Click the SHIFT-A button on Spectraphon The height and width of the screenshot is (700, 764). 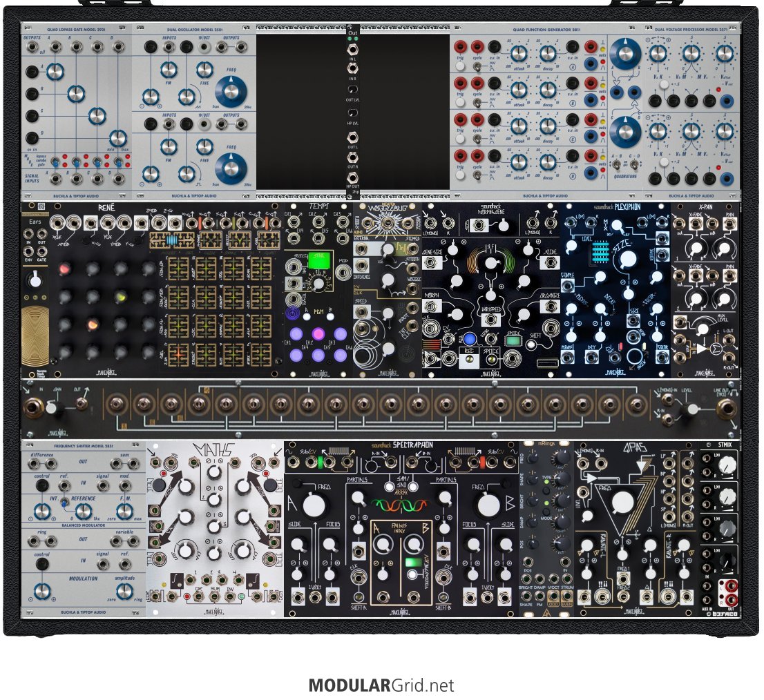coord(359,597)
